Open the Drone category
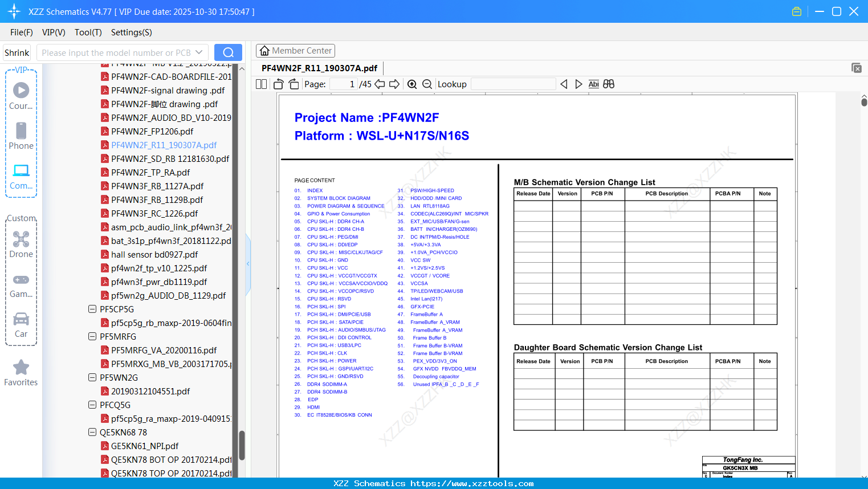 tap(21, 244)
